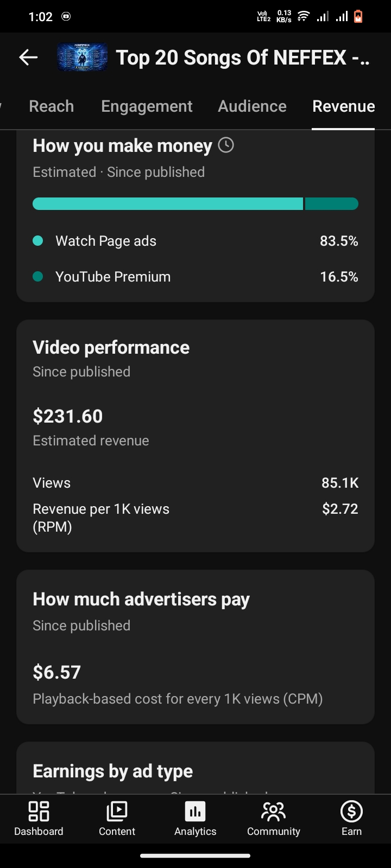The width and height of the screenshot is (391, 868).
Task: Tap the YouTube Premium row
Action: pos(195,277)
